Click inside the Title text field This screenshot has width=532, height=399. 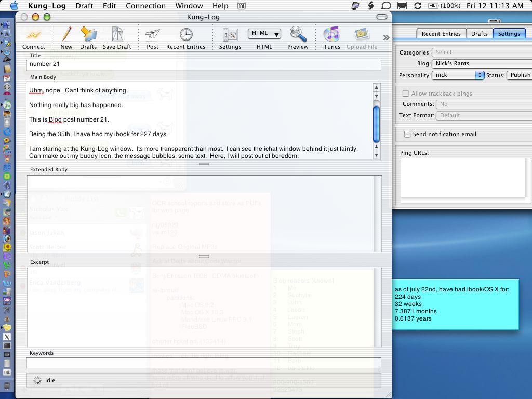click(204, 65)
